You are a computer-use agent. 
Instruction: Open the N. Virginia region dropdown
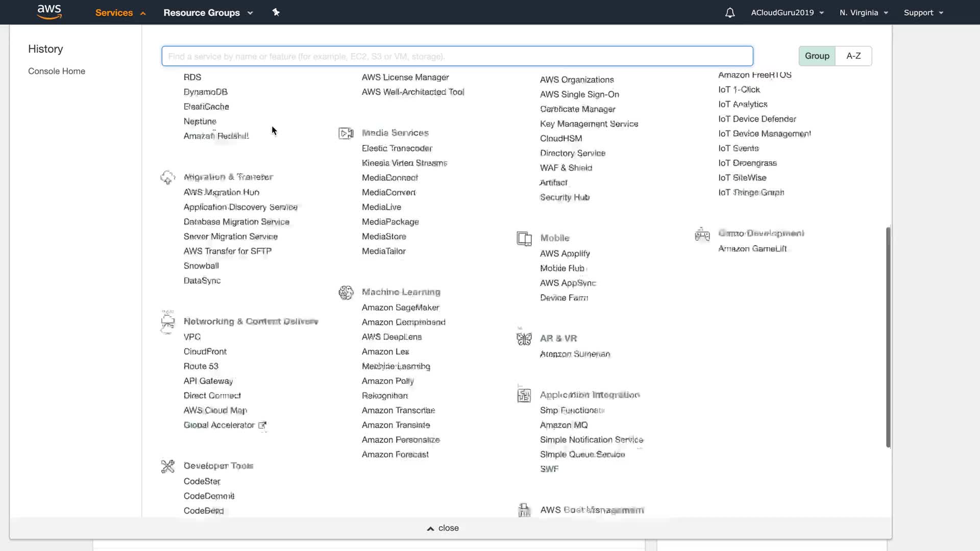(864, 13)
